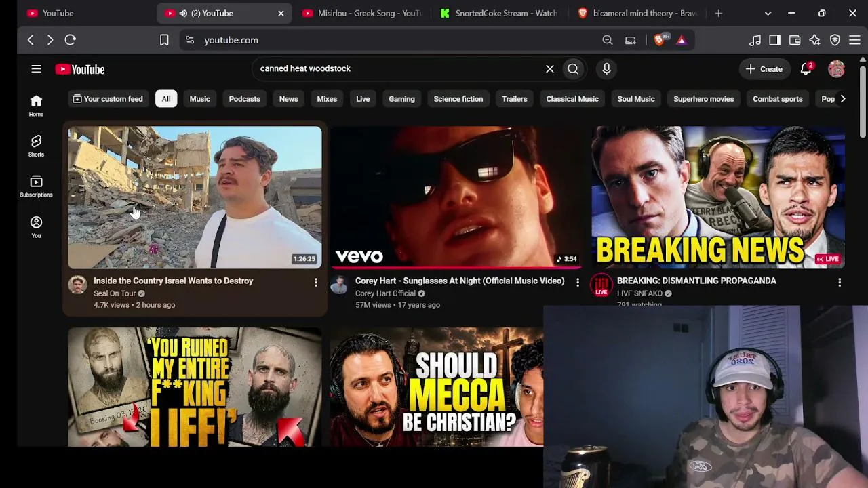The height and width of the screenshot is (488, 868).
Task: Click the YouTube logo
Action: pos(80,69)
